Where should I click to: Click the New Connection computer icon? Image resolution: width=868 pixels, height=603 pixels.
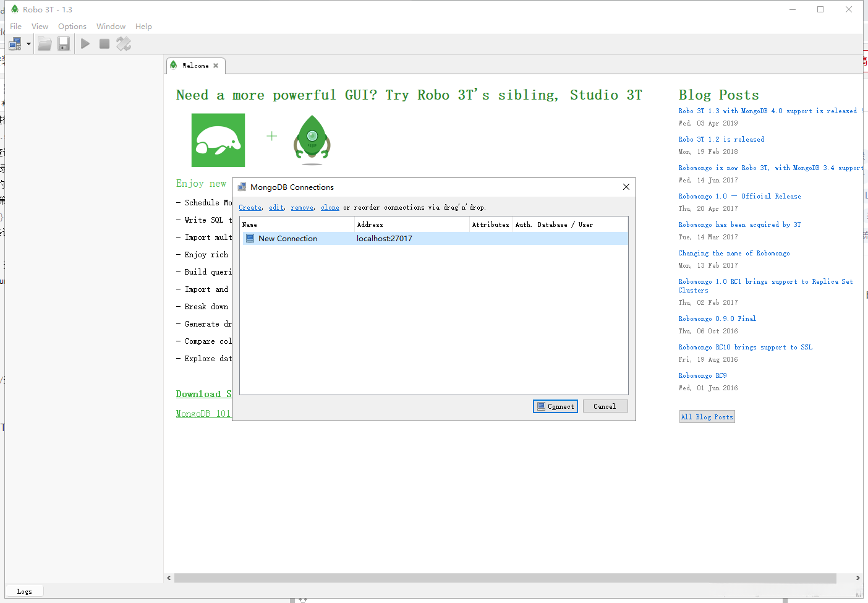(x=250, y=239)
